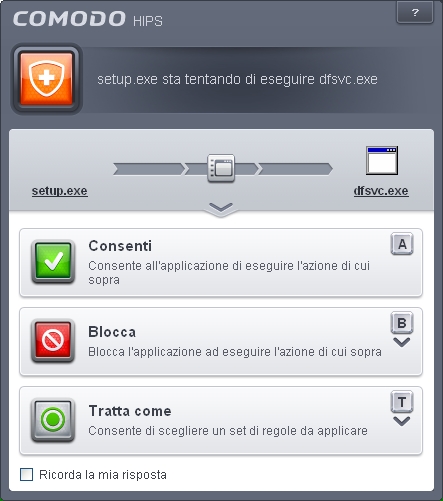Open help with the question mark button

pyautogui.click(x=415, y=13)
